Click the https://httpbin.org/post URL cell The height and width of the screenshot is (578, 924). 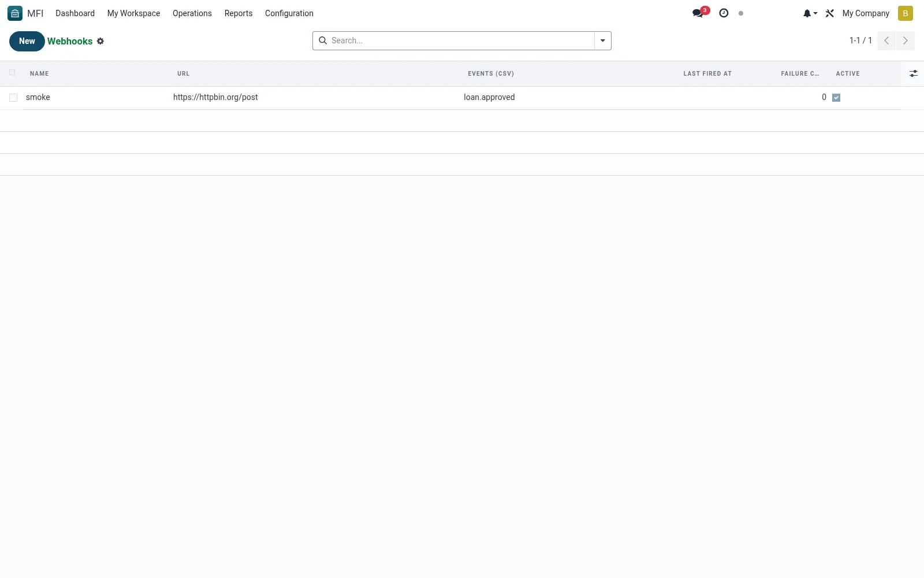click(x=215, y=97)
